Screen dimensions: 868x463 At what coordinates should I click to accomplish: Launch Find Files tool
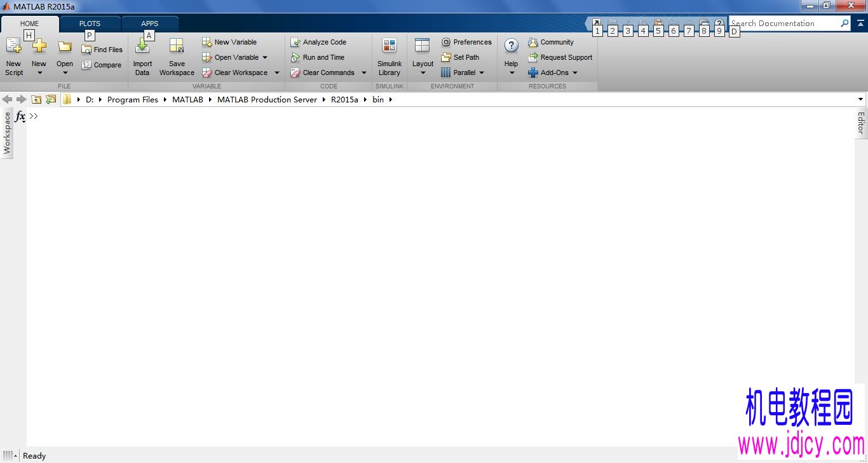102,50
